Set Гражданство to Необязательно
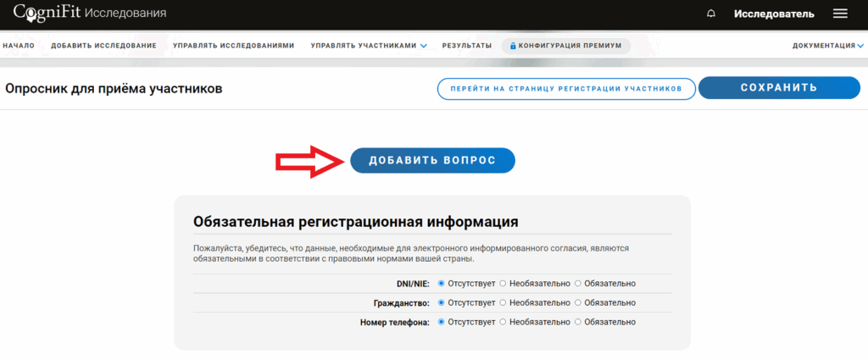 click(504, 302)
